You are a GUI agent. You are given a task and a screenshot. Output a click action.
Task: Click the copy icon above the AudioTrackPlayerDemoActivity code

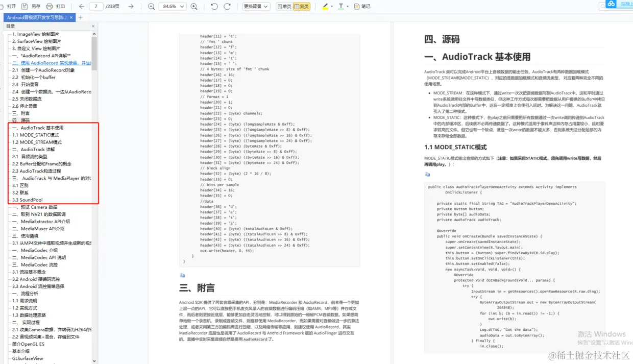click(427, 174)
